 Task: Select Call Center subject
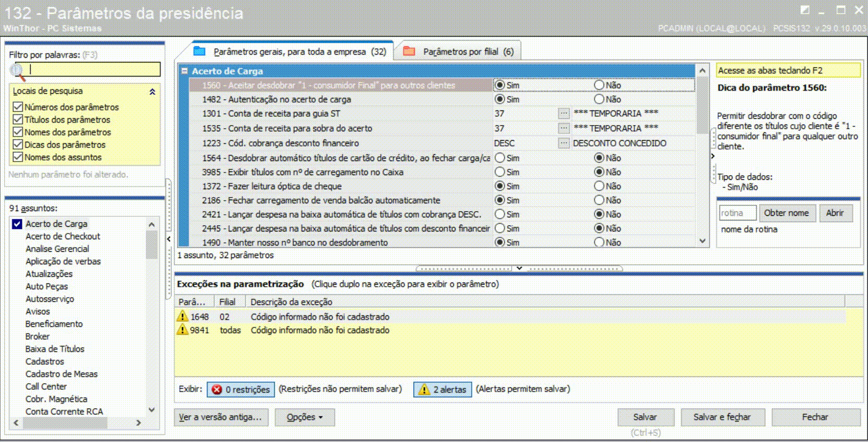point(46,386)
